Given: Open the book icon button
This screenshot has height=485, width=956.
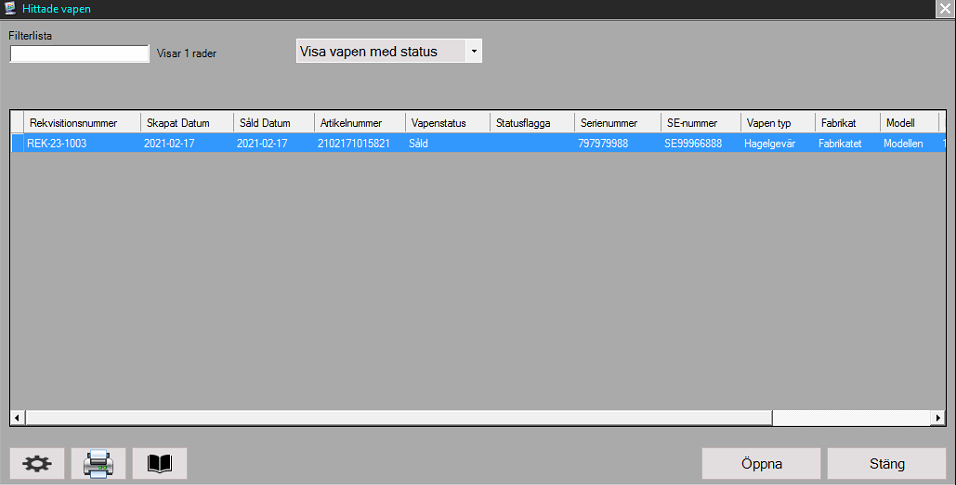Looking at the screenshot, I should (x=160, y=464).
